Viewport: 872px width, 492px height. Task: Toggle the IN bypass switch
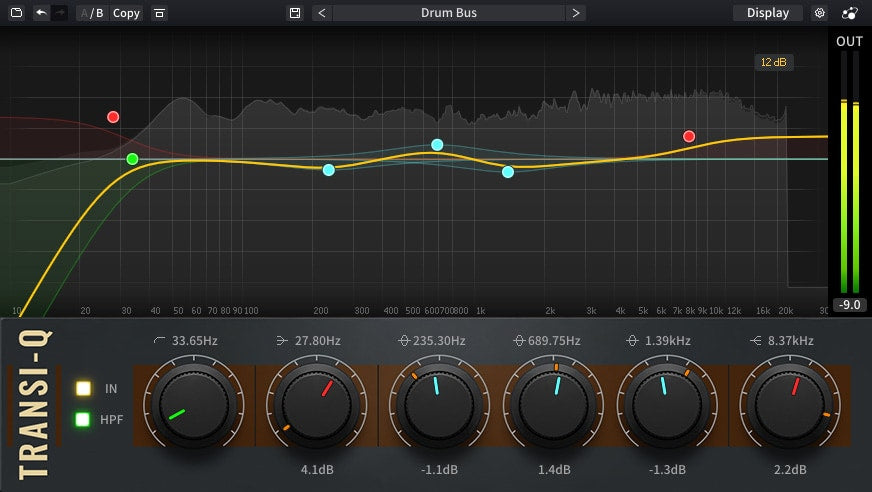pyautogui.click(x=83, y=388)
